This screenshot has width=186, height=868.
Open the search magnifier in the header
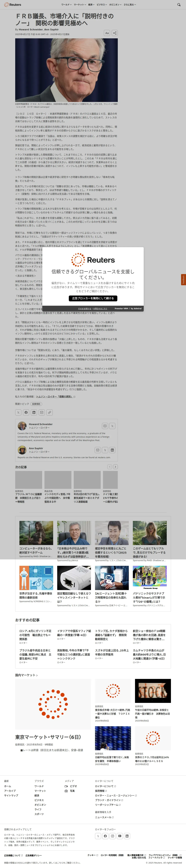pyautogui.click(x=179, y=5)
